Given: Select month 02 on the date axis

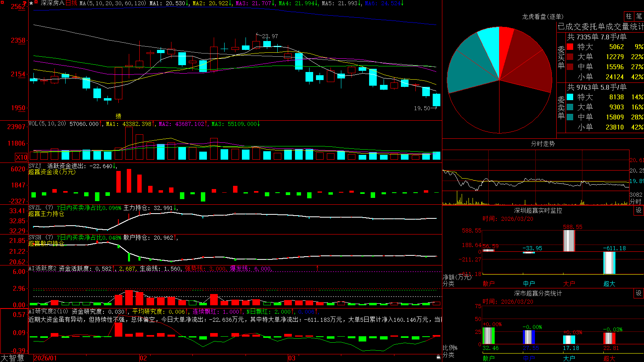Looking at the screenshot, I should [x=143, y=358].
